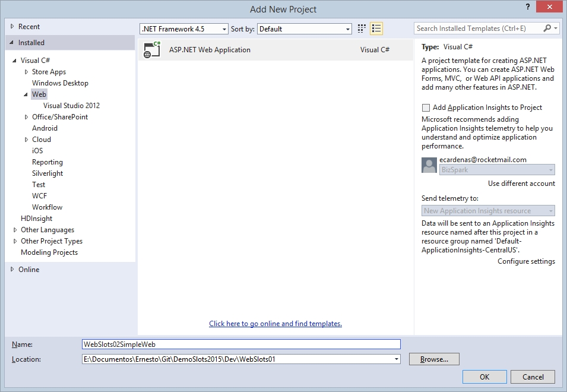Viewport: 567px width, 392px height.
Task: Expand the Other Project Types node
Action: click(15, 241)
